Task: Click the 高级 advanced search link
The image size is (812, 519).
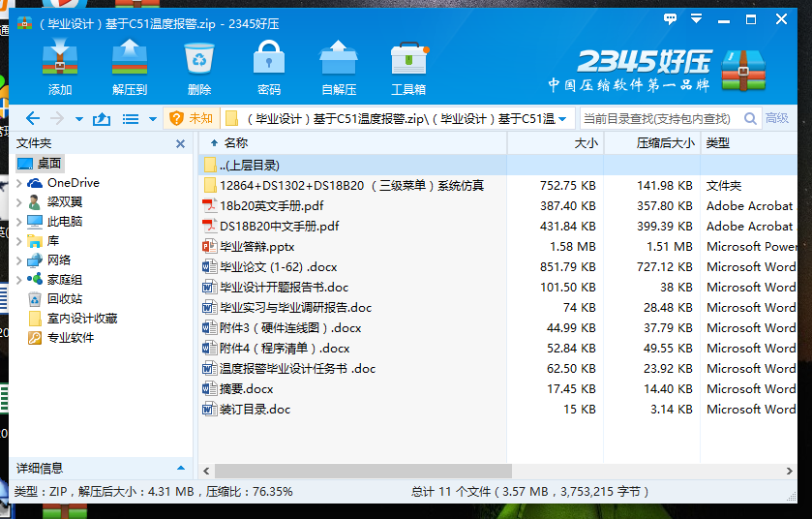Action: (x=777, y=118)
